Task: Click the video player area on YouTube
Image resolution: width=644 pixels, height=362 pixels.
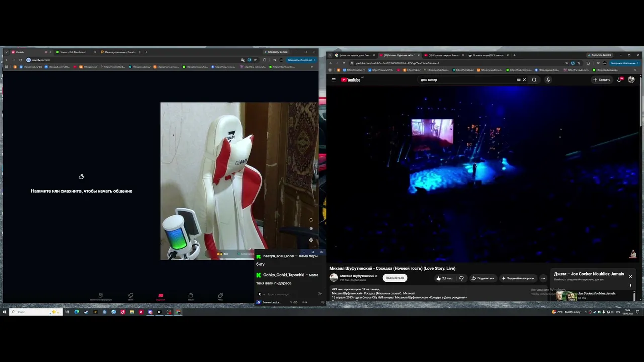Action: [483, 173]
